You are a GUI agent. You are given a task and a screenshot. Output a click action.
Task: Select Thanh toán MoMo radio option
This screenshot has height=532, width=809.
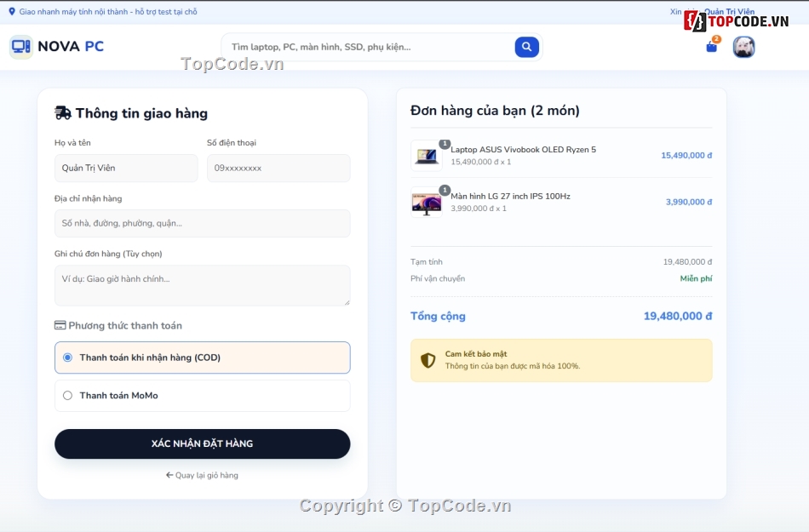click(67, 396)
